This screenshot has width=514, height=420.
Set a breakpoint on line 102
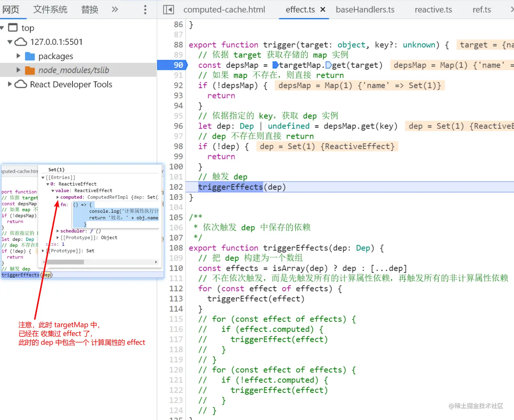176,187
